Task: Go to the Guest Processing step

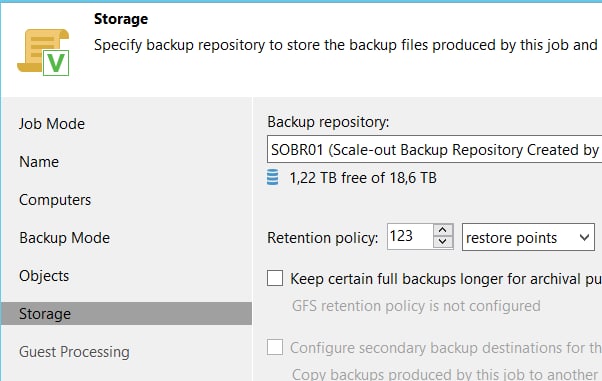Action: click(74, 352)
